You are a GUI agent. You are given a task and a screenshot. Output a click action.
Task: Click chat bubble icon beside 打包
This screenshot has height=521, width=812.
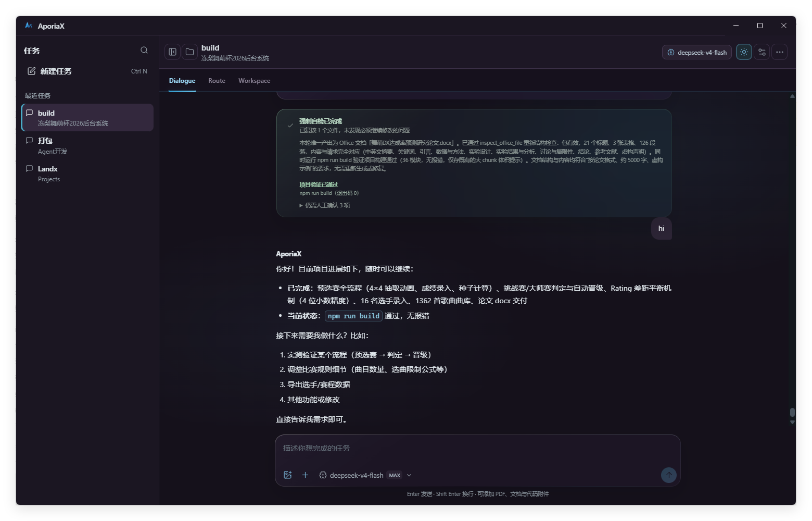click(29, 140)
